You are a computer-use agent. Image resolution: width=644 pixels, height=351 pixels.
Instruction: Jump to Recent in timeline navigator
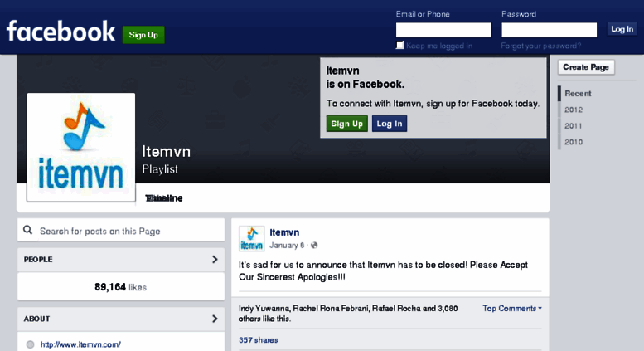coord(578,93)
